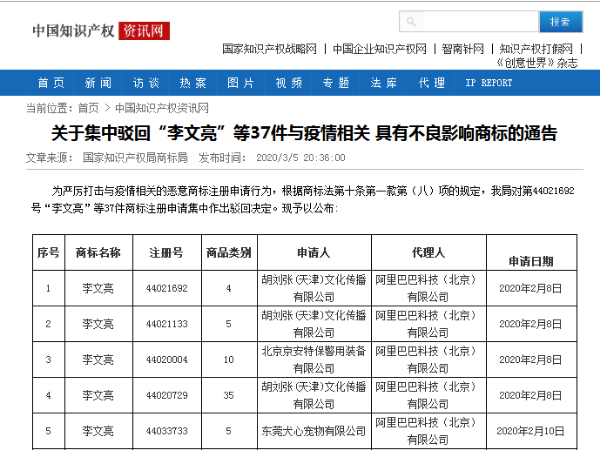600x450 pixels.
Task: Open the 热案 nav tab
Action: tap(193, 83)
